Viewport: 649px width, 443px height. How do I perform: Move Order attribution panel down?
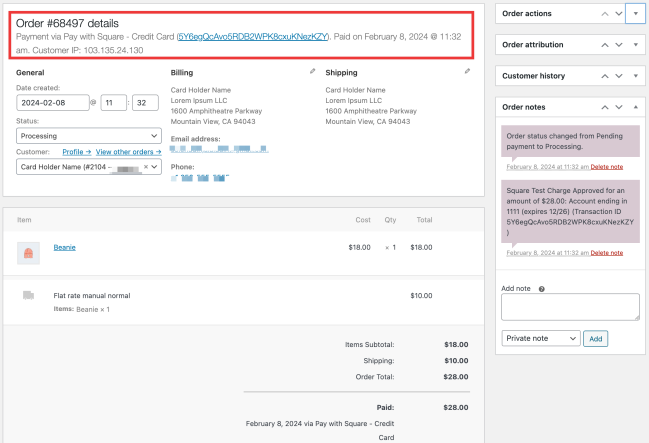(x=619, y=45)
